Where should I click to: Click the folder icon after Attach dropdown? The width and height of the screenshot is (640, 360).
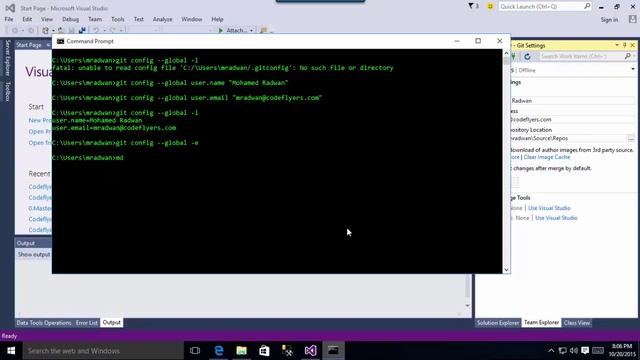click(264, 31)
